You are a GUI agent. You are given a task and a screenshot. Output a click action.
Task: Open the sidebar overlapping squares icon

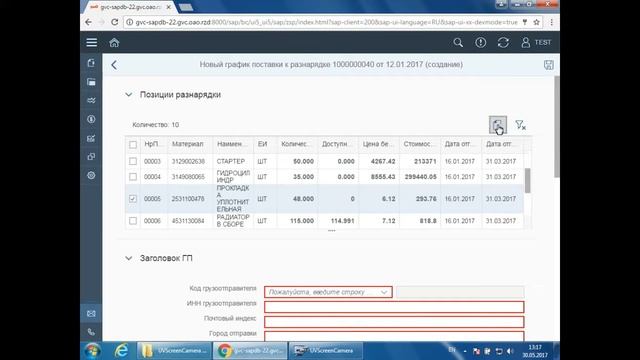click(x=91, y=157)
